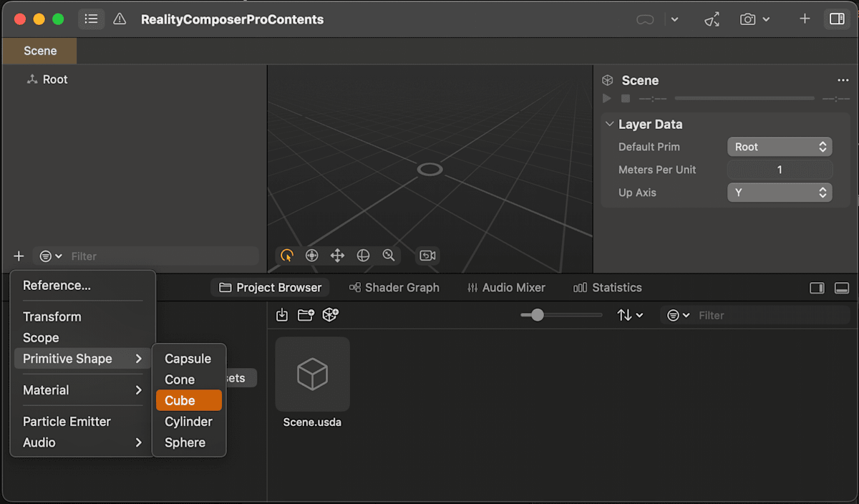The height and width of the screenshot is (504, 859).
Task: Stop the scene timeline playback
Action: 625,98
